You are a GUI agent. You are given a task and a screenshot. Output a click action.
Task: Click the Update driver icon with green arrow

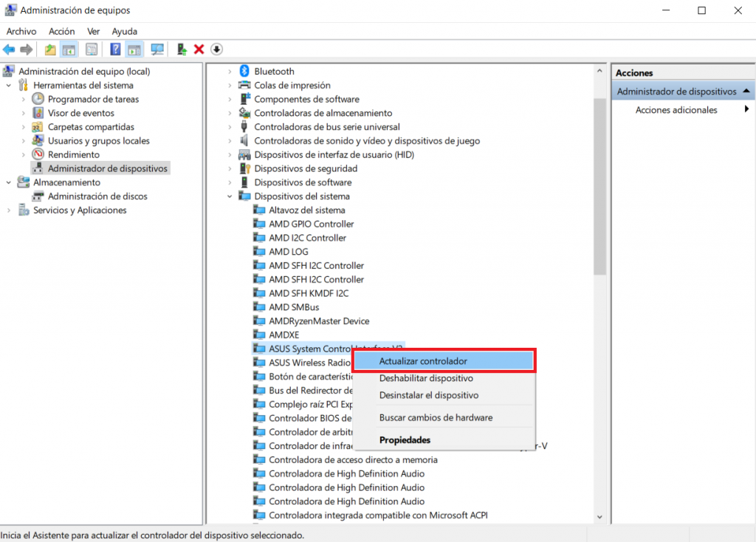point(182,49)
